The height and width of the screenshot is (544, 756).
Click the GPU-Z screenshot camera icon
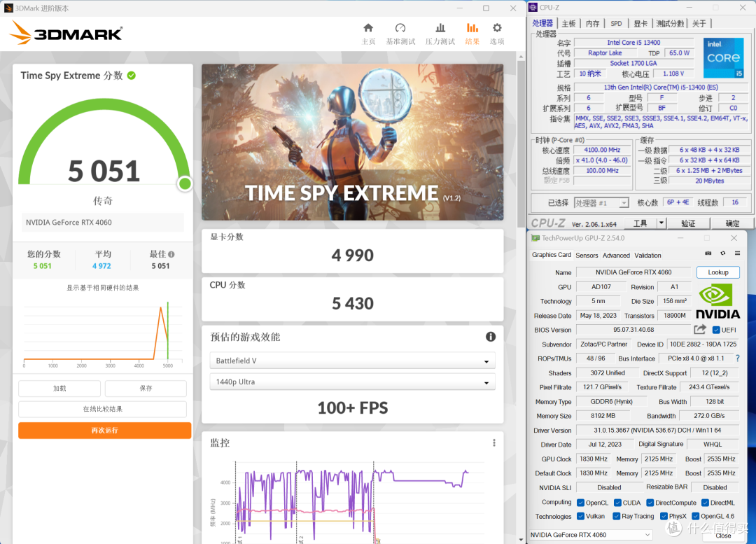point(708,253)
